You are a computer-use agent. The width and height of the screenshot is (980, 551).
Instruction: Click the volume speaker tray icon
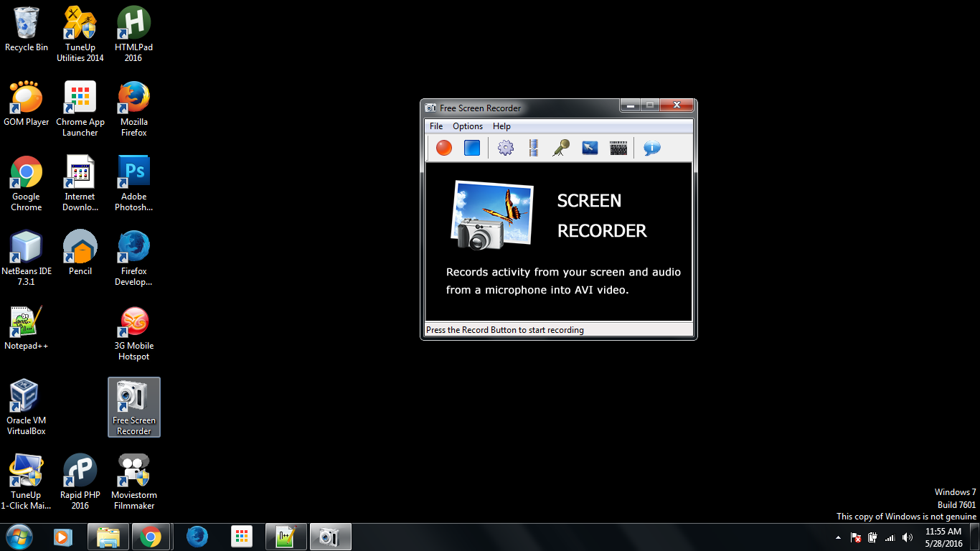coord(908,537)
